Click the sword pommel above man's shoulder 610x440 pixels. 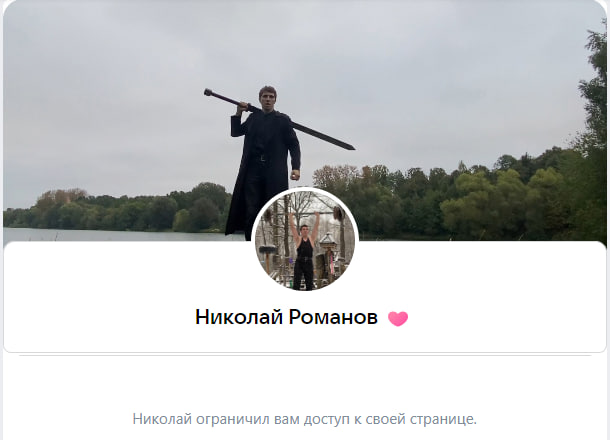click(209, 92)
